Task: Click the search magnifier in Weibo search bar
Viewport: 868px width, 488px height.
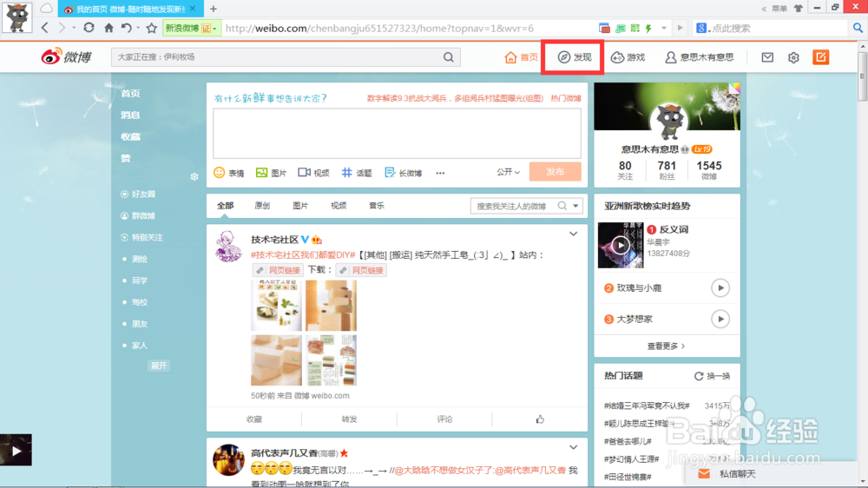Action: tap(449, 57)
